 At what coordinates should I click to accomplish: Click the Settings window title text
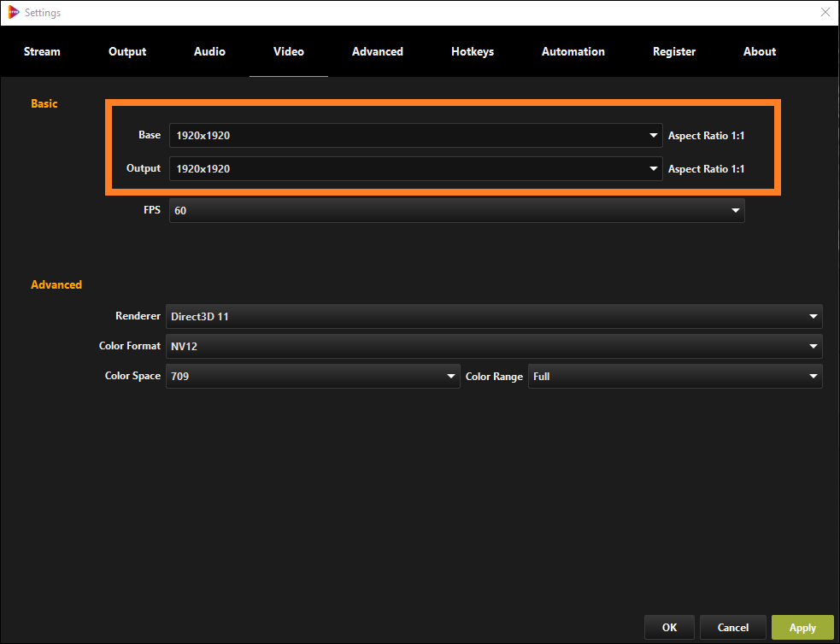tap(43, 12)
